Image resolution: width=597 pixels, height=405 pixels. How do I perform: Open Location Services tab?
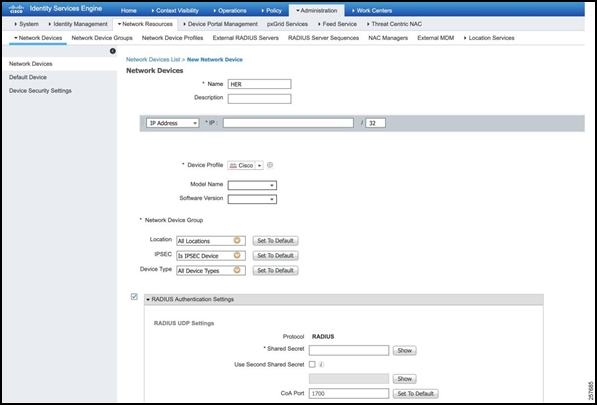[489, 38]
